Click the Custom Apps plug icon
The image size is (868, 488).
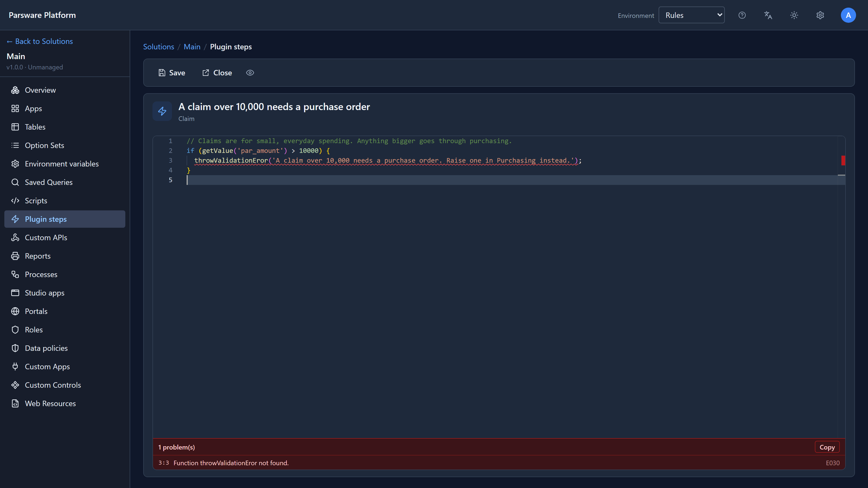tap(15, 367)
